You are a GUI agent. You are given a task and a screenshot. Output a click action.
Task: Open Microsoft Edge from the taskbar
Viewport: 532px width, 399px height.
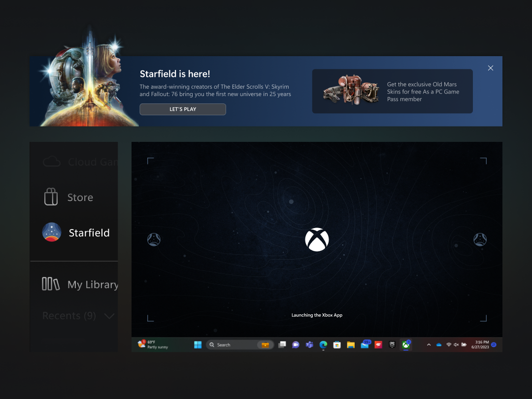point(323,345)
